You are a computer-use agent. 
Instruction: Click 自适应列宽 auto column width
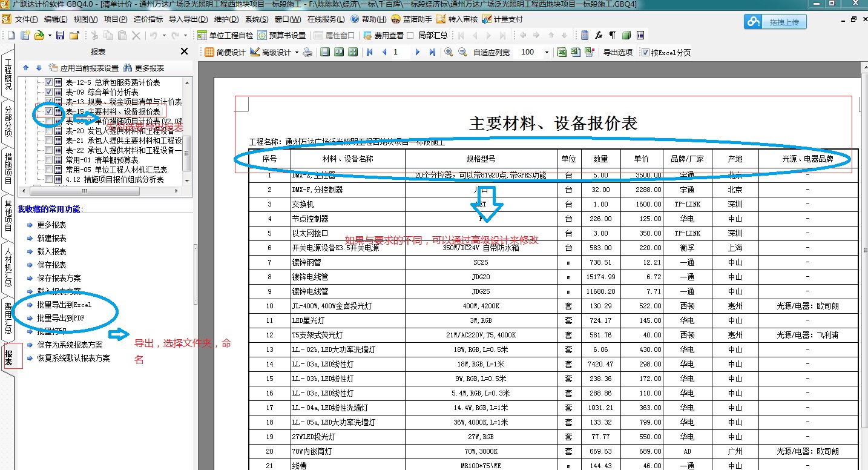(x=491, y=52)
